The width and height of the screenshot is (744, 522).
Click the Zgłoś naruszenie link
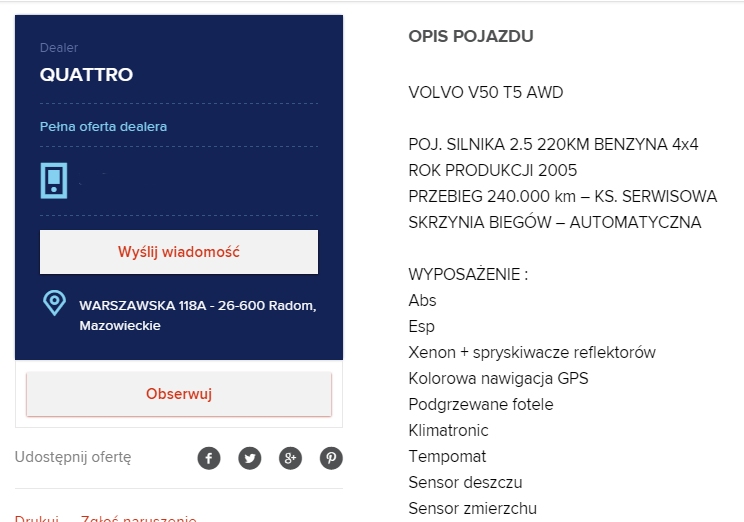139,518
